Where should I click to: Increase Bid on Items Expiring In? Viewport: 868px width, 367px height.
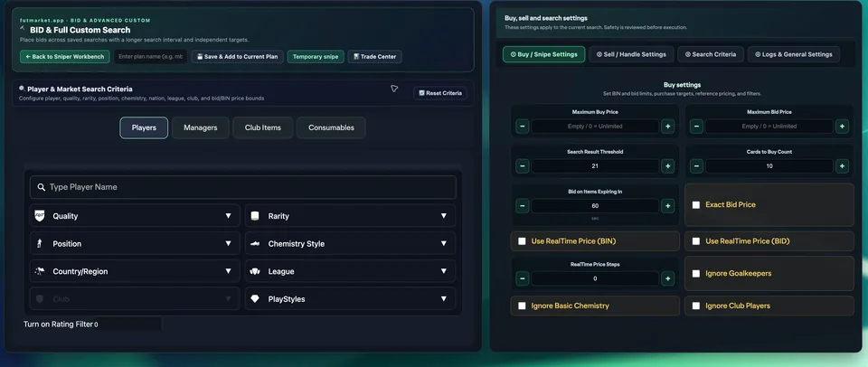click(667, 206)
